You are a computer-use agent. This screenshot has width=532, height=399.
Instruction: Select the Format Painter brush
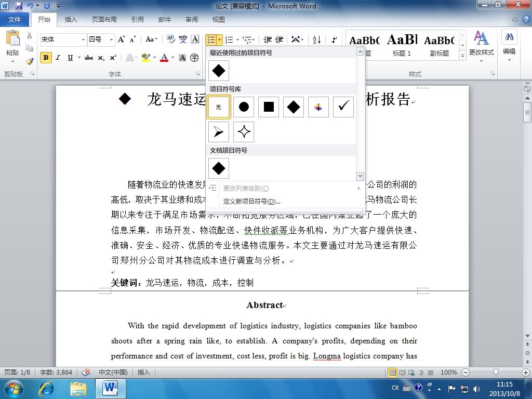(x=30, y=61)
